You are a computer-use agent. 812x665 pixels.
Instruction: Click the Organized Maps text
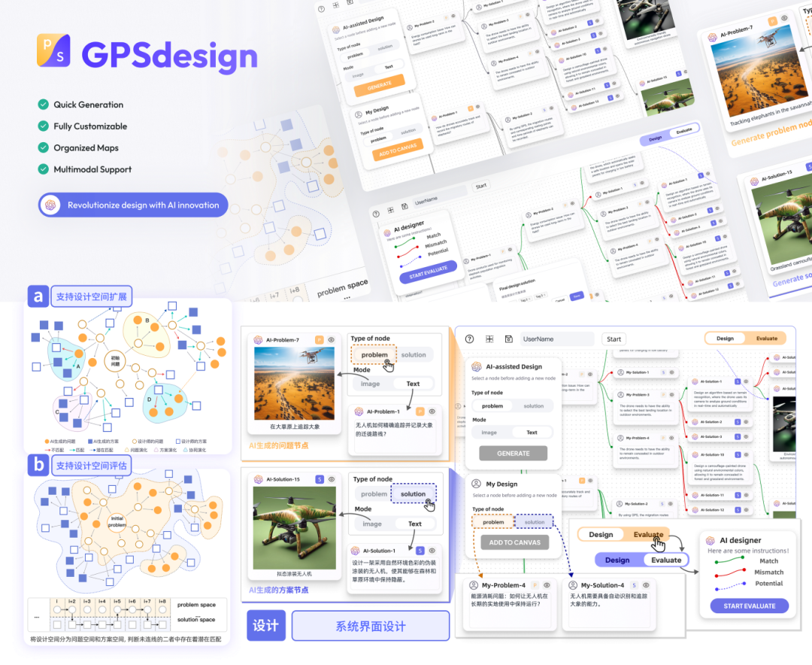coord(86,147)
